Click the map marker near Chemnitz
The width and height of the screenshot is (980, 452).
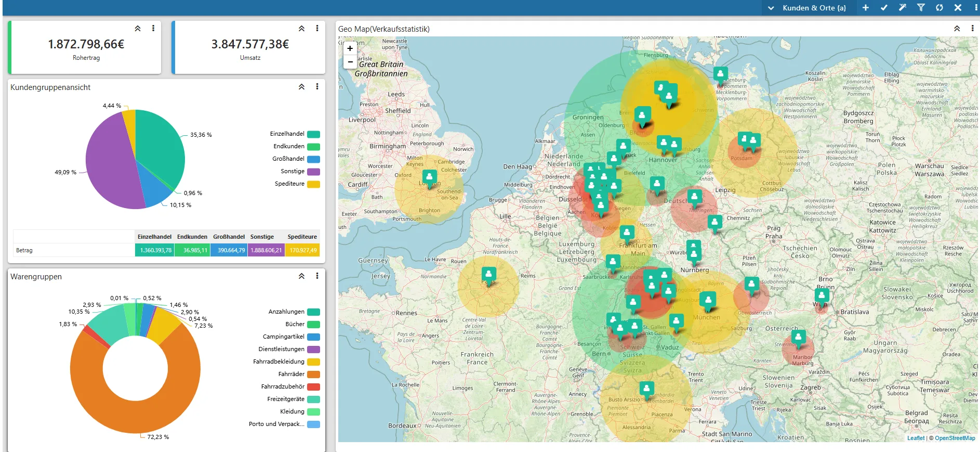(715, 224)
